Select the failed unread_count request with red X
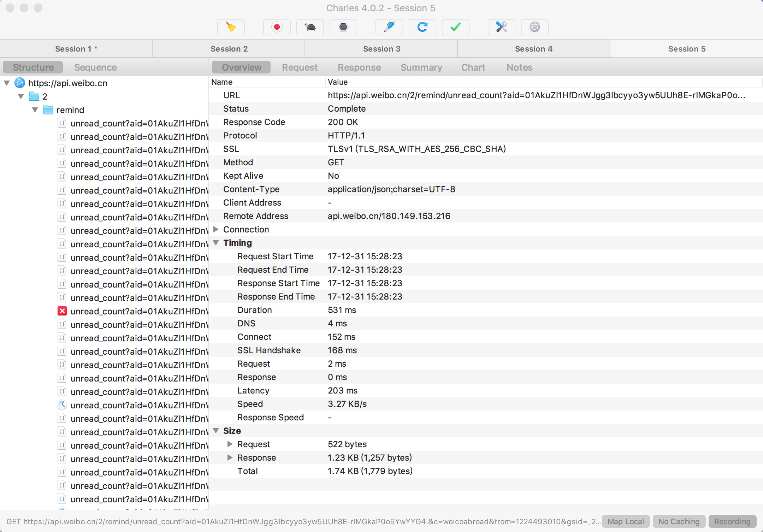 click(139, 311)
